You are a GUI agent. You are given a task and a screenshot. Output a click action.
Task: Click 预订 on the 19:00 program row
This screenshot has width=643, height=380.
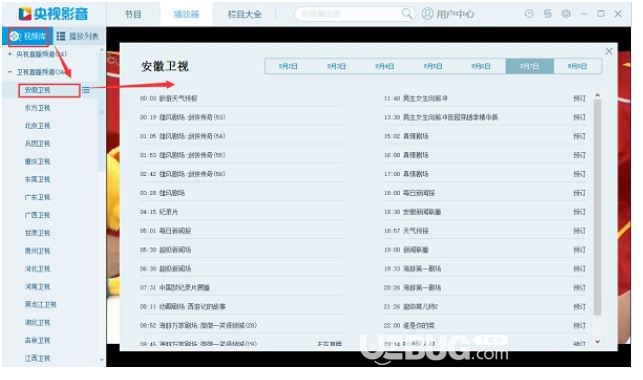coord(579,250)
